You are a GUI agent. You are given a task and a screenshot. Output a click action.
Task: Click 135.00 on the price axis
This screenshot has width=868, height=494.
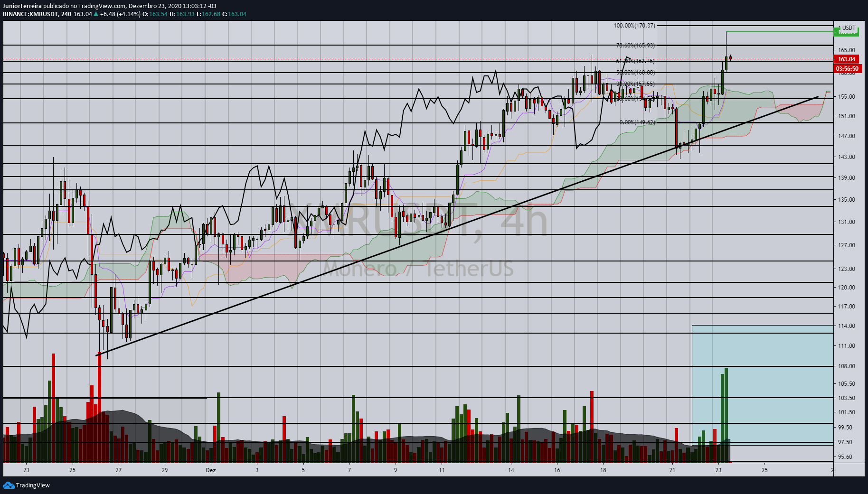click(847, 200)
